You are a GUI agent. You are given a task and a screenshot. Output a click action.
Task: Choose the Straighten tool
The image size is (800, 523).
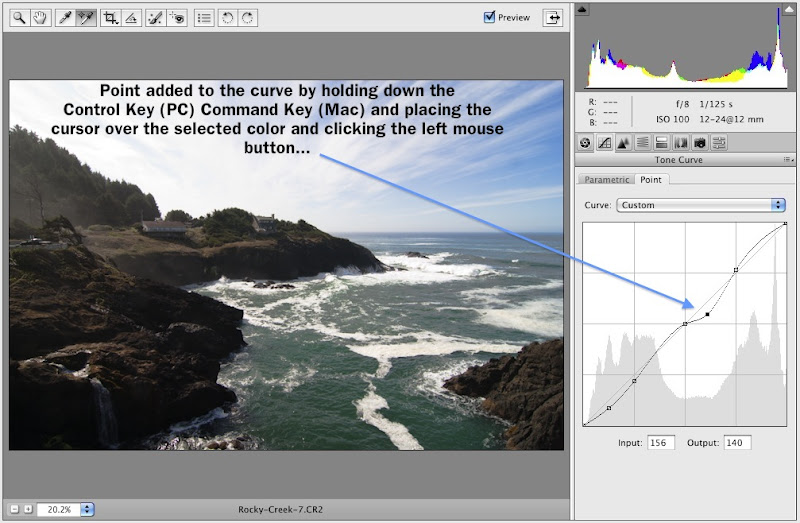pyautogui.click(x=131, y=17)
